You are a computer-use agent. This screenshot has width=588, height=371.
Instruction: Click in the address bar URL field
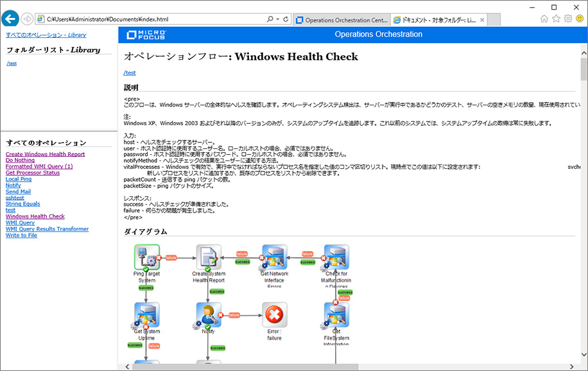154,19
